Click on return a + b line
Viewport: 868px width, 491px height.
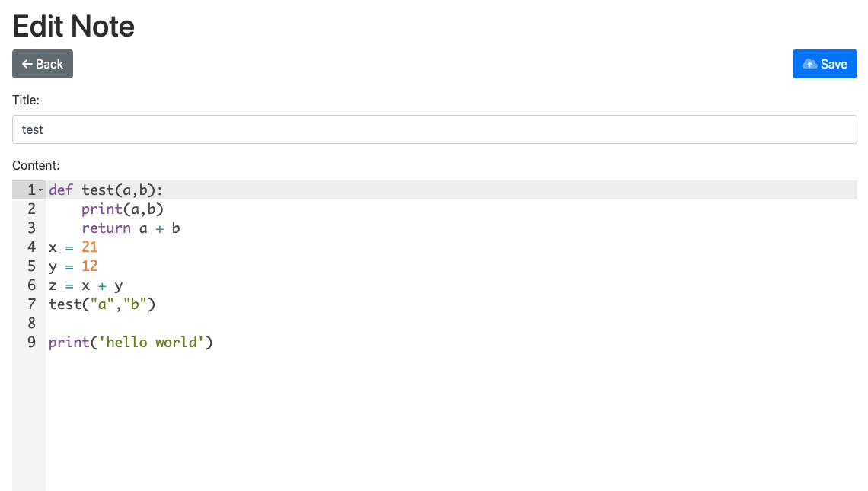[131, 228]
